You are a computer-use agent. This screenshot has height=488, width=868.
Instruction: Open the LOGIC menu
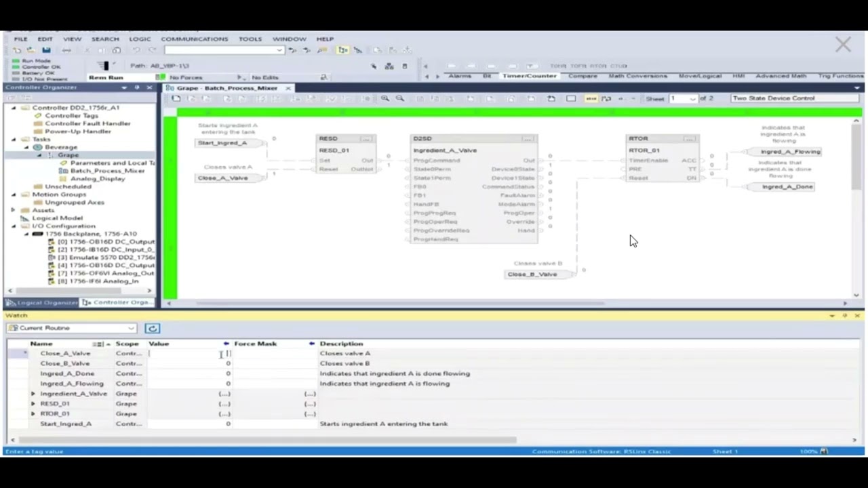(x=140, y=39)
